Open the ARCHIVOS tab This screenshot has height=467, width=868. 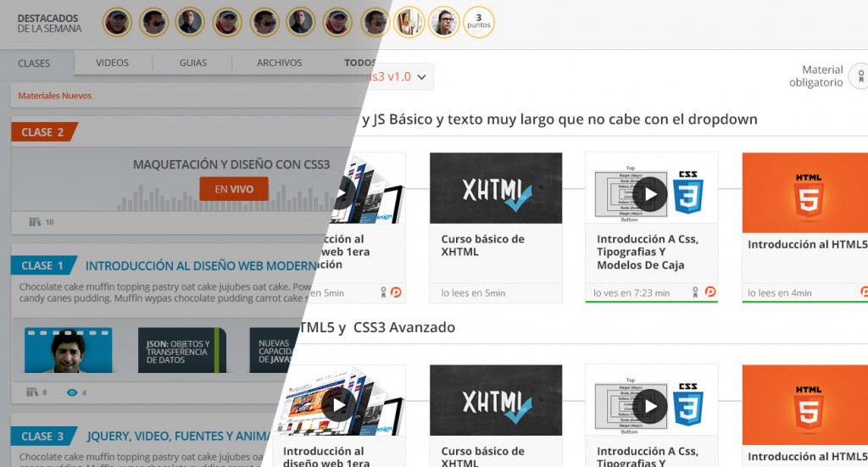pyautogui.click(x=279, y=63)
